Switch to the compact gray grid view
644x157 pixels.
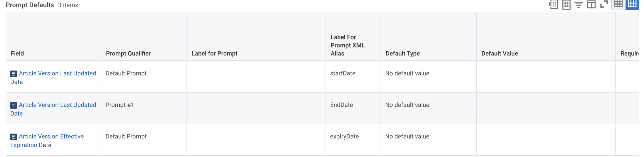pos(618,4)
